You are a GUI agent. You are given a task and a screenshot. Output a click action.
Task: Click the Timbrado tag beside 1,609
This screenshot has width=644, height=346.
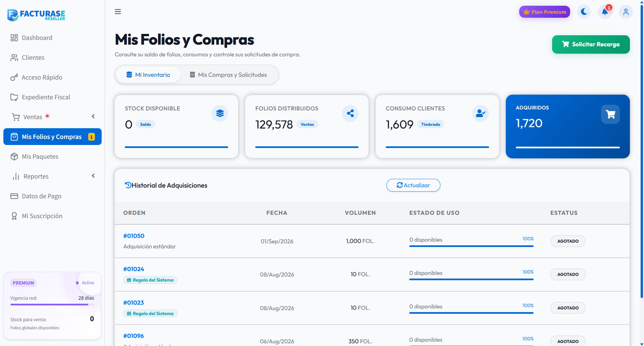click(x=431, y=124)
